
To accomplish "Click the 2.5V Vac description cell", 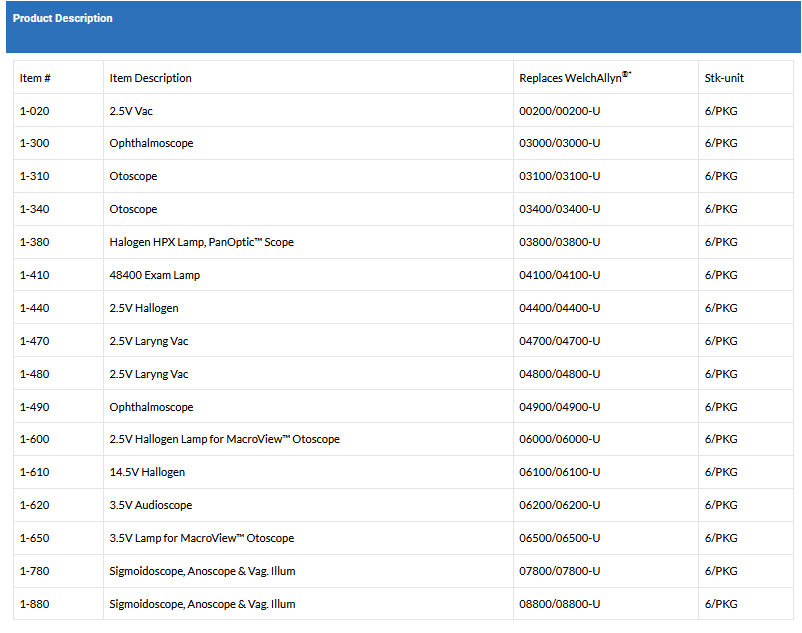I will tap(131, 111).
